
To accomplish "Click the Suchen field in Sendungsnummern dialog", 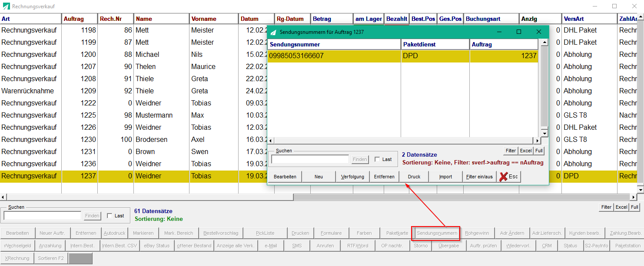I will tap(310, 159).
